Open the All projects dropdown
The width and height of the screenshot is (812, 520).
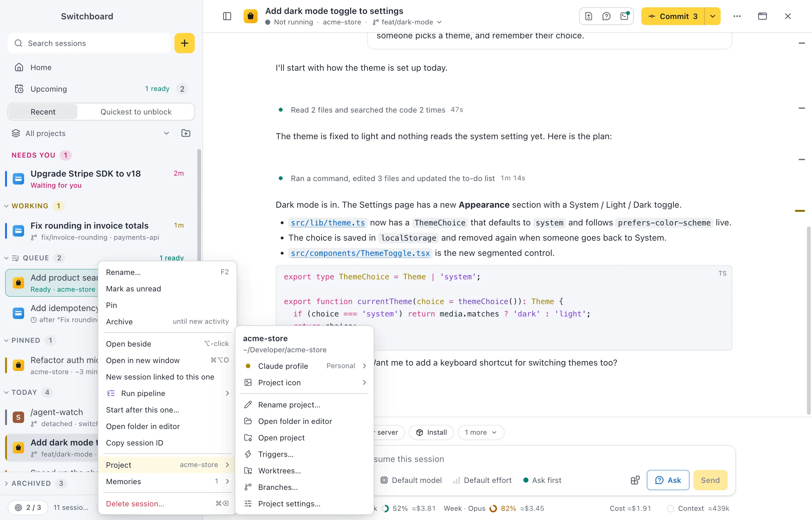click(x=90, y=133)
